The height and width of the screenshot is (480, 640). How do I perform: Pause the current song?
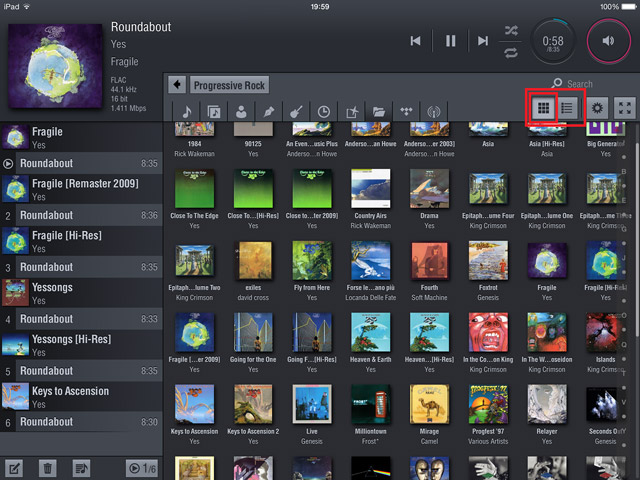coord(450,41)
